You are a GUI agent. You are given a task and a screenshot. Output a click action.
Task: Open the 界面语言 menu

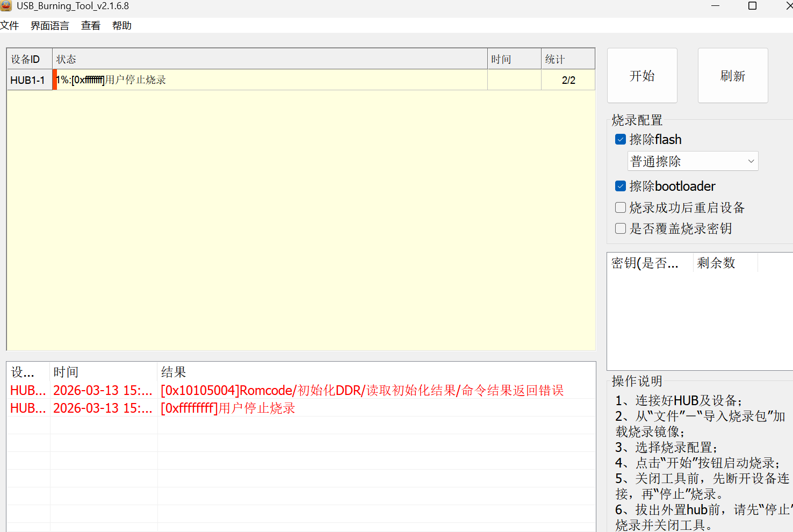[x=50, y=25]
